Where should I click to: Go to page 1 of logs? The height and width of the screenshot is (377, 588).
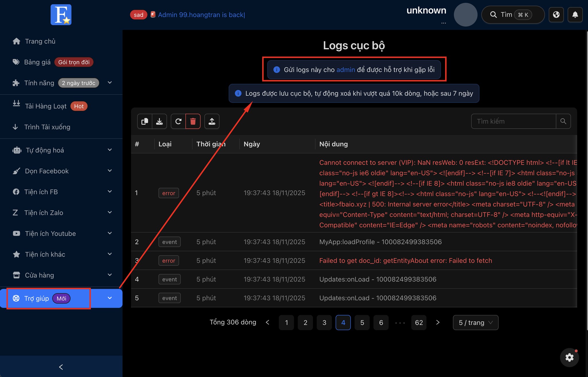click(x=286, y=322)
